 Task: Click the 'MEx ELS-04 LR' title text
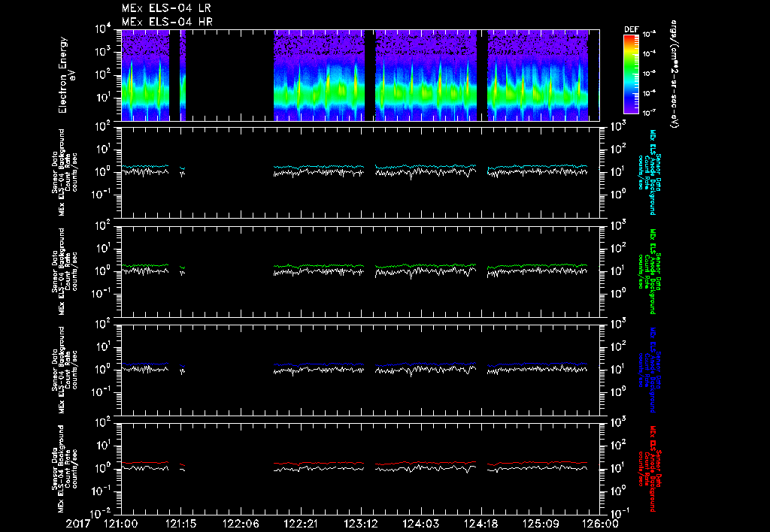pyautogui.click(x=166, y=8)
